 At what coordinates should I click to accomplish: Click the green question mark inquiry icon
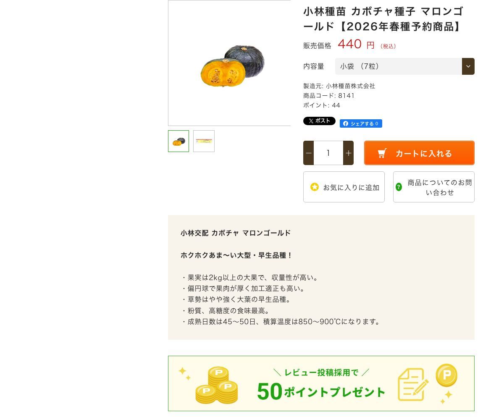click(x=399, y=187)
